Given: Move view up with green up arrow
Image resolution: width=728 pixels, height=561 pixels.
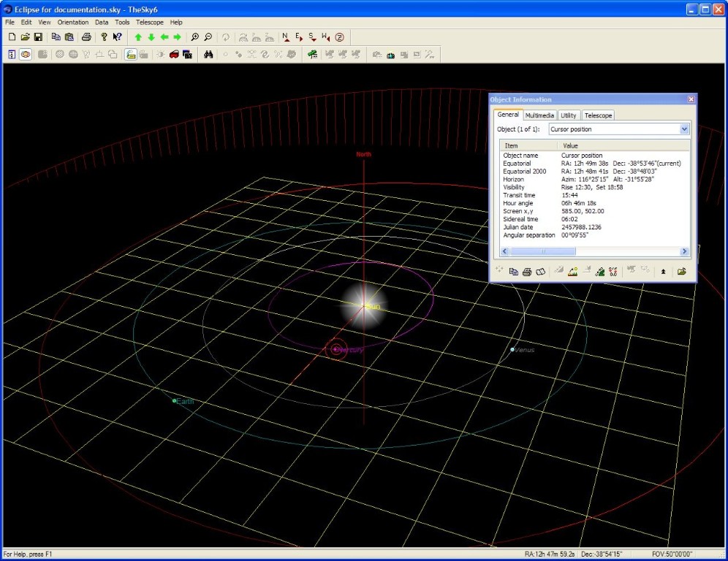Looking at the screenshot, I should [x=138, y=37].
